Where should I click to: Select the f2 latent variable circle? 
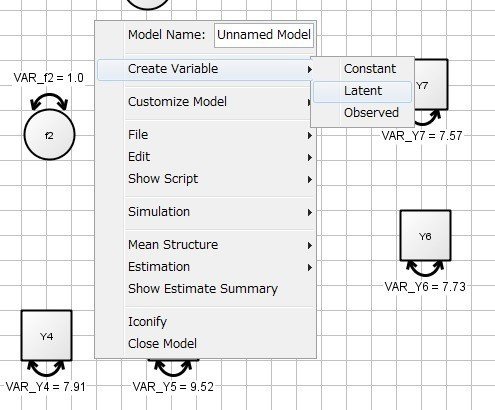49,135
